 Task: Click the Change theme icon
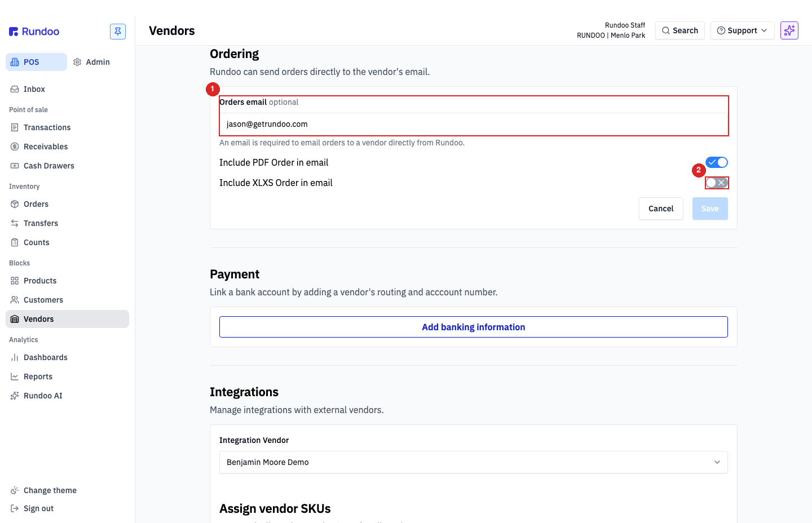click(x=15, y=490)
